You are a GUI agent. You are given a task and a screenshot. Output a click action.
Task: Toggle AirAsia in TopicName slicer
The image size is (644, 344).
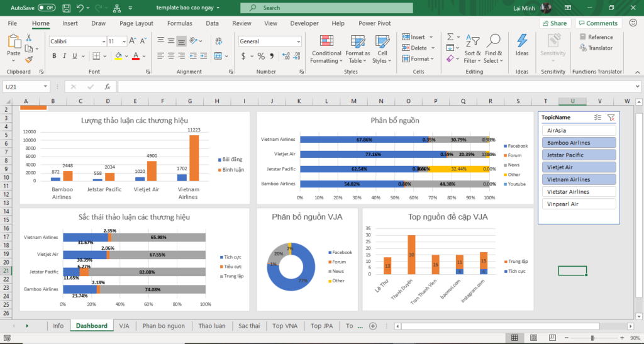[x=579, y=131]
